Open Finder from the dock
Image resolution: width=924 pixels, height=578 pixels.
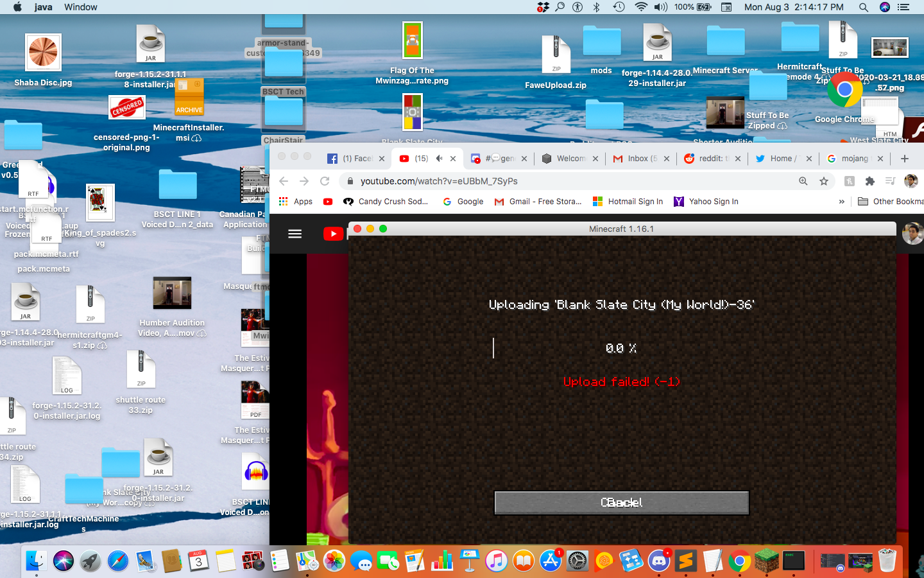click(36, 561)
